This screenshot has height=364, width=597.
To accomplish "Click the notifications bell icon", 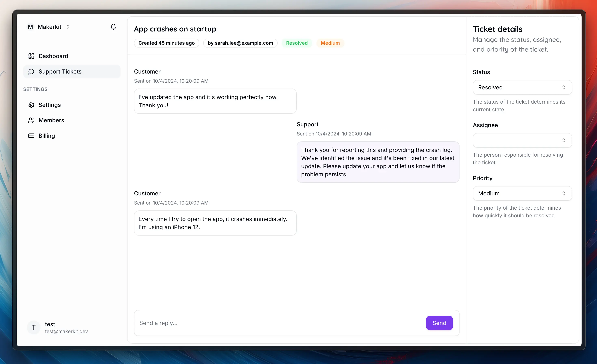I will [x=113, y=27].
